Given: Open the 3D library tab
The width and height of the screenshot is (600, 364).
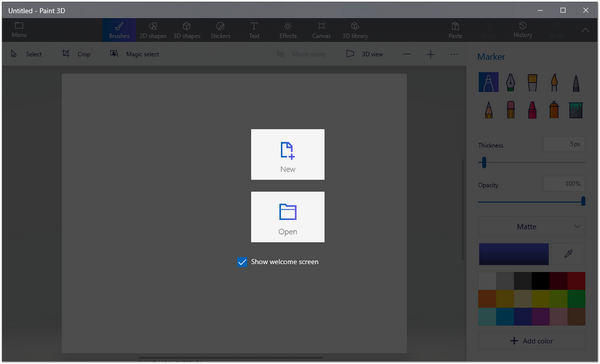Looking at the screenshot, I should (x=355, y=30).
